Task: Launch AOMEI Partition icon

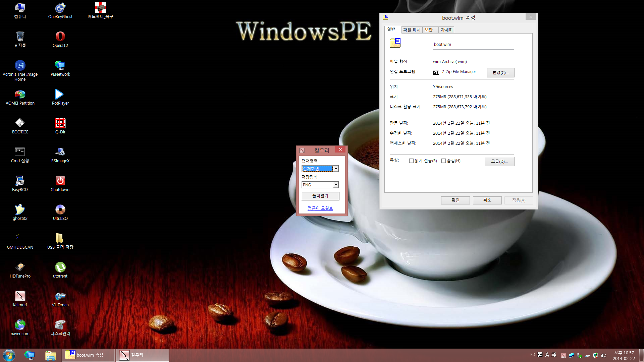Action: pos(20,97)
